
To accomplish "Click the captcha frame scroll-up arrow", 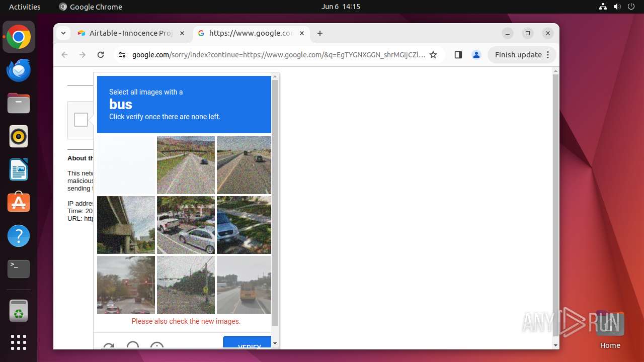I will 275,77.
